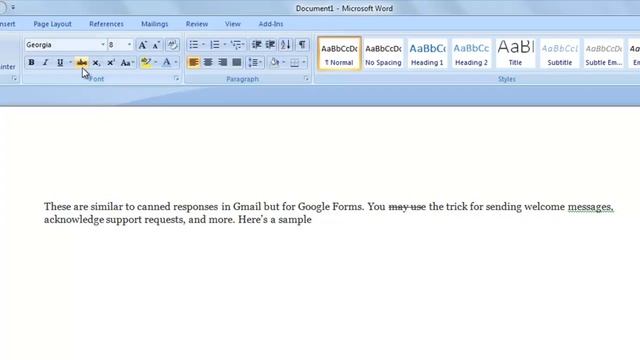Viewport: 640px width, 360px height.
Task: Open the Add-Ins tab
Action: point(271,24)
